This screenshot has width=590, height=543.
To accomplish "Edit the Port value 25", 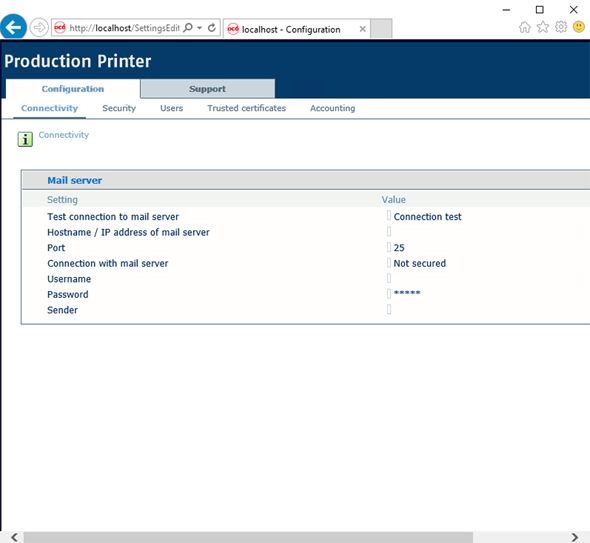I will point(399,248).
